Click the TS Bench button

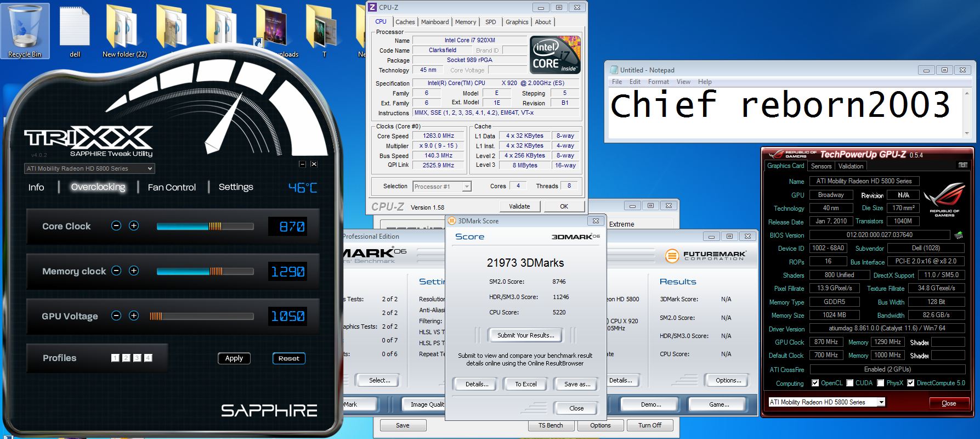(x=551, y=425)
